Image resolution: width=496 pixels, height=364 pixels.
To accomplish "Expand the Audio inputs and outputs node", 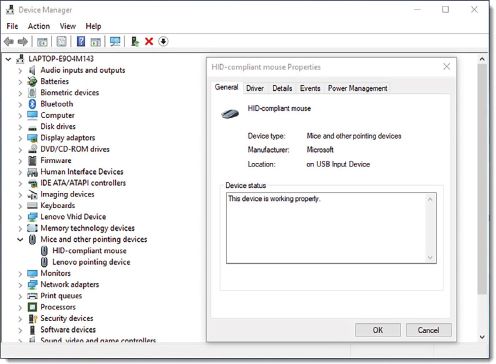I will coord(20,71).
